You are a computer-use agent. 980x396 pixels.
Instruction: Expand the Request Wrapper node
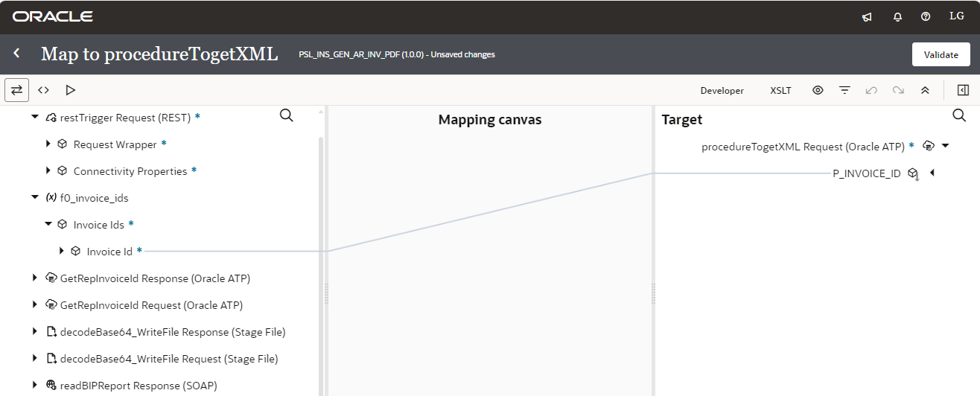(48, 144)
